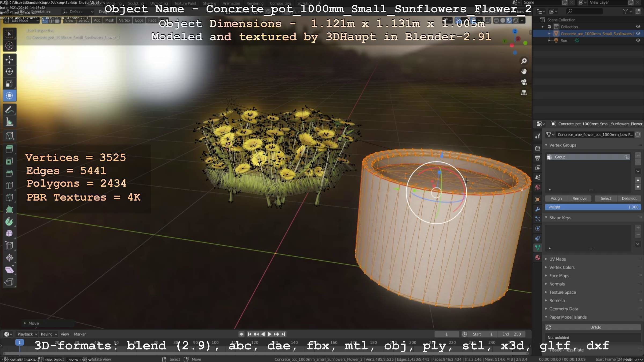The height and width of the screenshot is (362, 644).
Task: Choose the Move tool
Action: pyautogui.click(x=9, y=59)
